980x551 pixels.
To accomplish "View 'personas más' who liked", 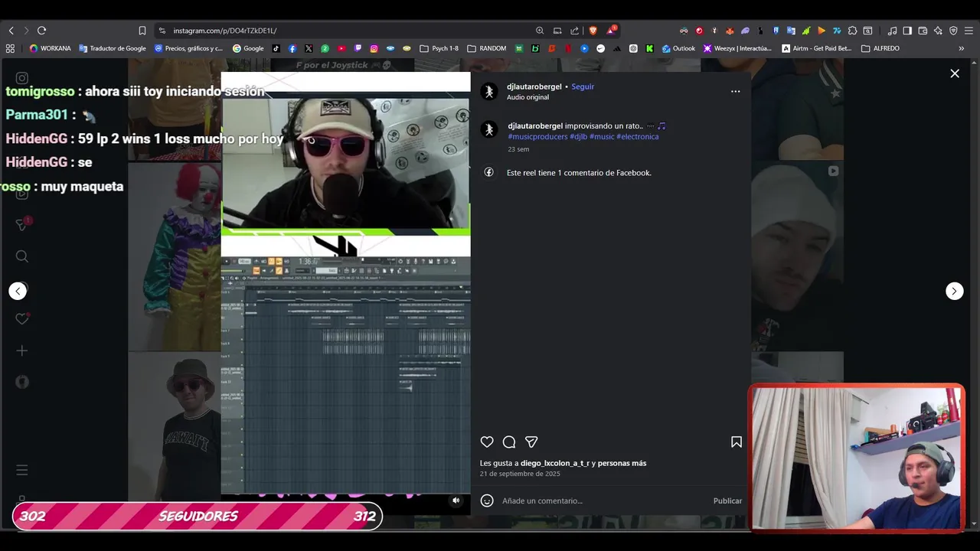I will 622,463.
